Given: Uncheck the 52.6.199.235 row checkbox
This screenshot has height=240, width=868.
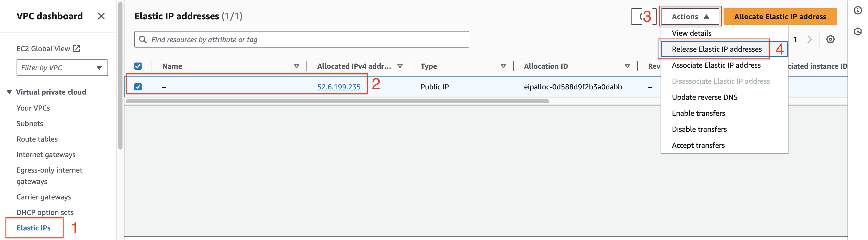Looking at the screenshot, I should coord(138,87).
